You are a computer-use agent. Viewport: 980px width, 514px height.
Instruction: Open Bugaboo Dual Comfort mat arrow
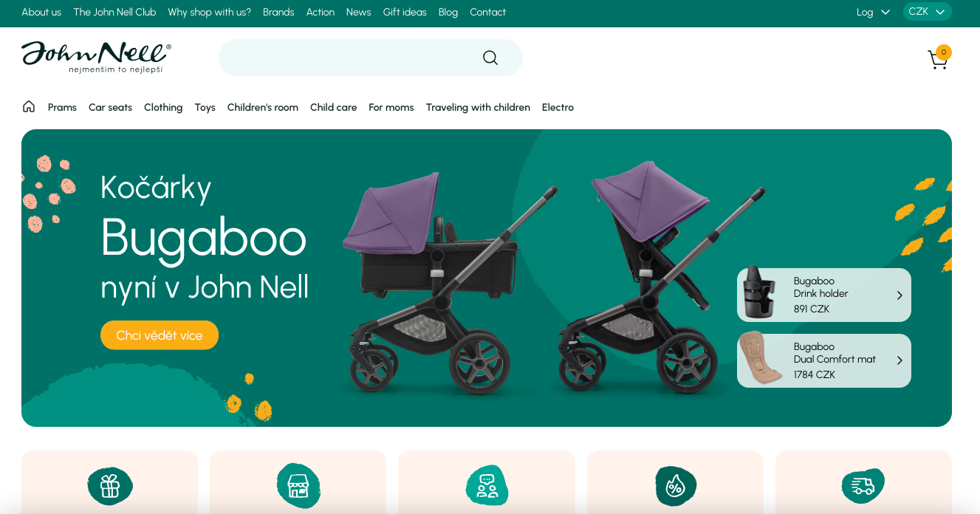tap(900, 360)
